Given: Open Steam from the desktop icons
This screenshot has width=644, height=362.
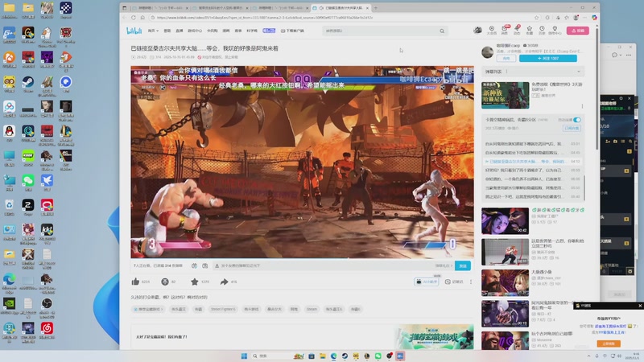Looking at the screenshot, I should (x=28, y=84).
